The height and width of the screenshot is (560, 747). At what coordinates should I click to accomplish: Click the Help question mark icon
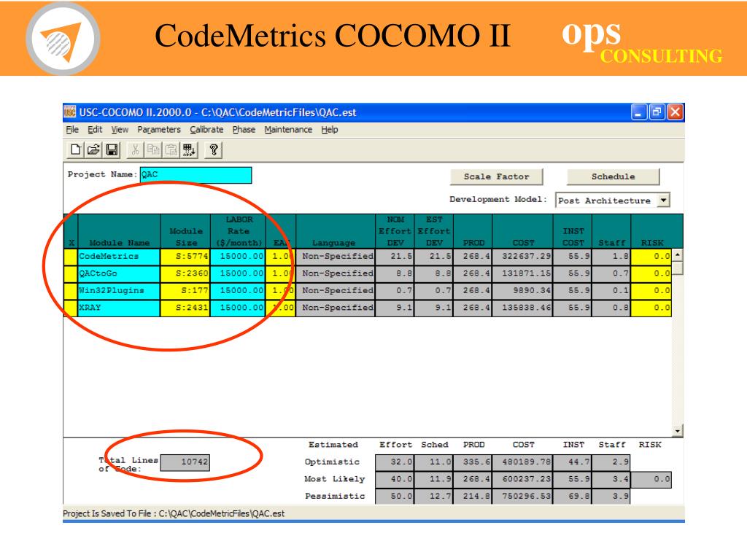click(214, 150)
